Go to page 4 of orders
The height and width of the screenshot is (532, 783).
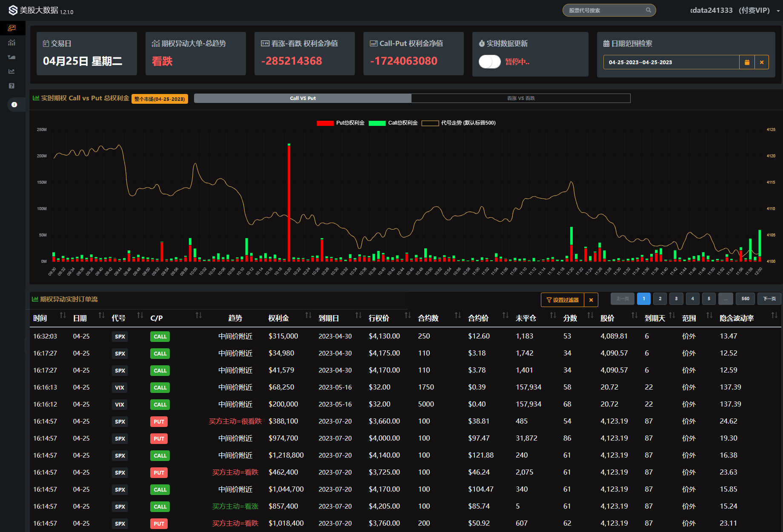click(x=693, y=299)
